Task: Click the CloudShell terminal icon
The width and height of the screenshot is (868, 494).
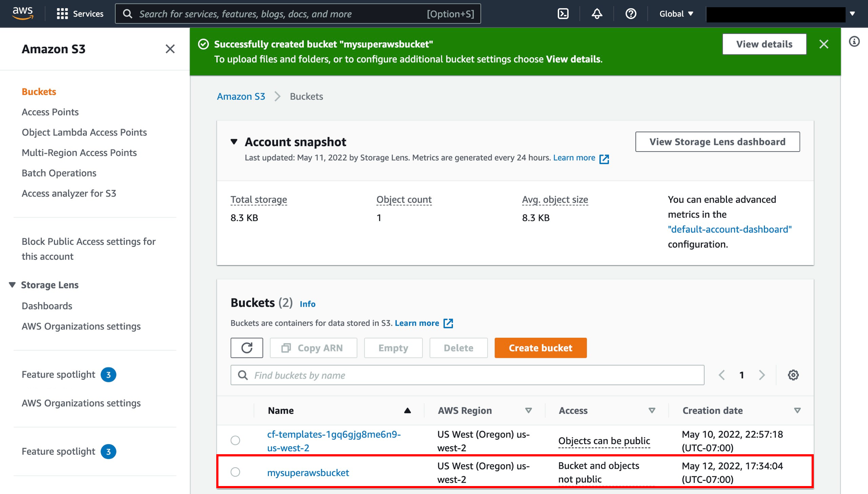Action: tap(563, 14)
